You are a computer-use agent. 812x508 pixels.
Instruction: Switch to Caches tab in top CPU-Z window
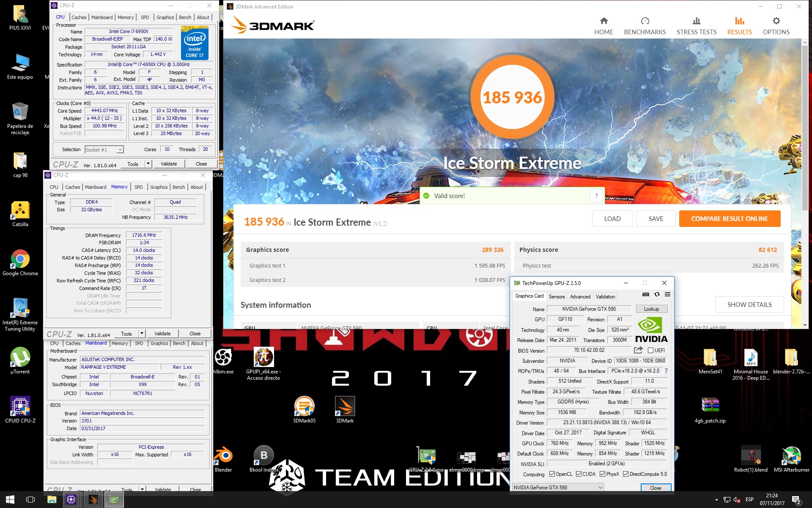(79, 17)
